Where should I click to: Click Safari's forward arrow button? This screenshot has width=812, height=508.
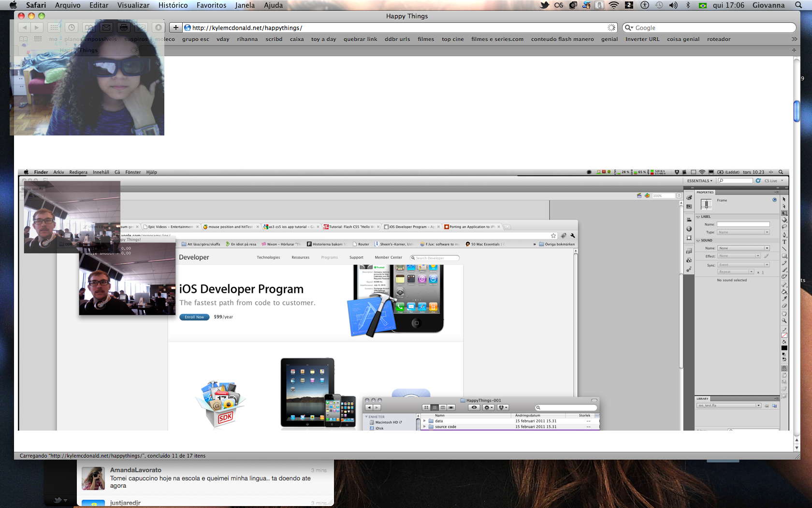tap(37, 28)
